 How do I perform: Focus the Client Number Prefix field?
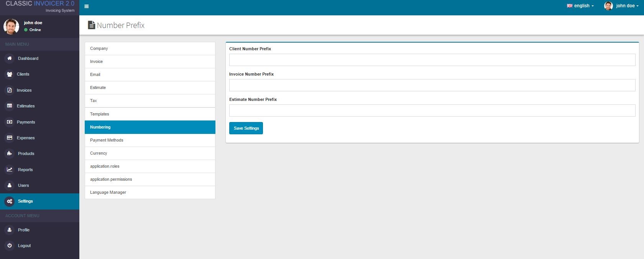pos(432,60)
